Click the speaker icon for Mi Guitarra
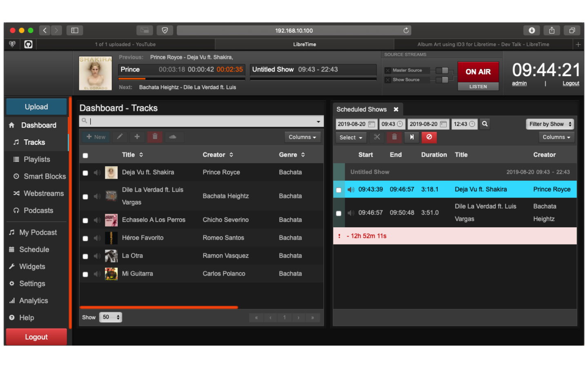The image size is (588, 368). (97, 274)
